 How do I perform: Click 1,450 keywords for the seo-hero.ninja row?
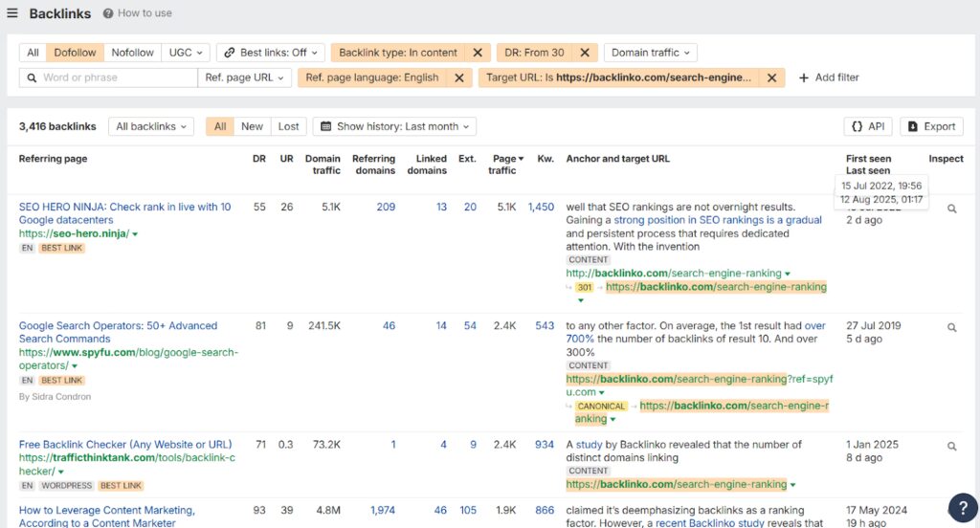pos(541,207)
